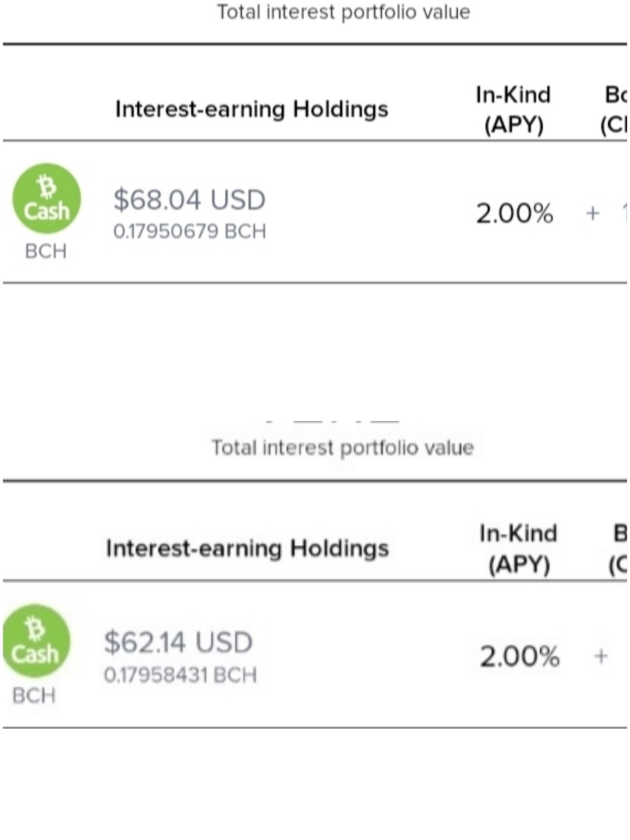630x840 pixels.
Task: Click the upper Interest-earning Holdings header
Action: point(252,109)
